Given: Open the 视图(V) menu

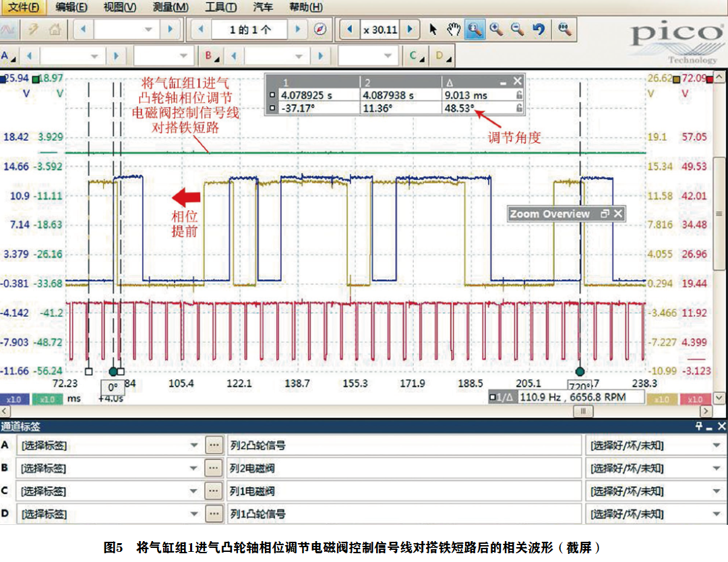Looking at the screenshot, I should (x=120, y=7).
